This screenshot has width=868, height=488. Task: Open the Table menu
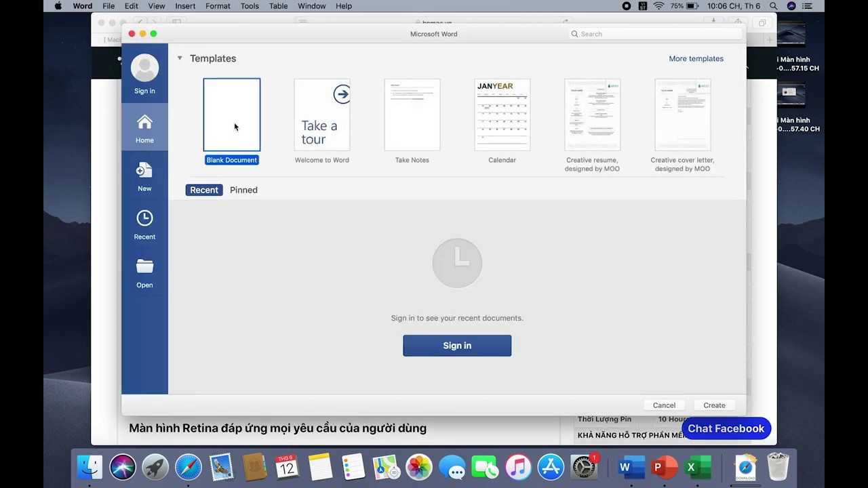(x=278, y=6)
